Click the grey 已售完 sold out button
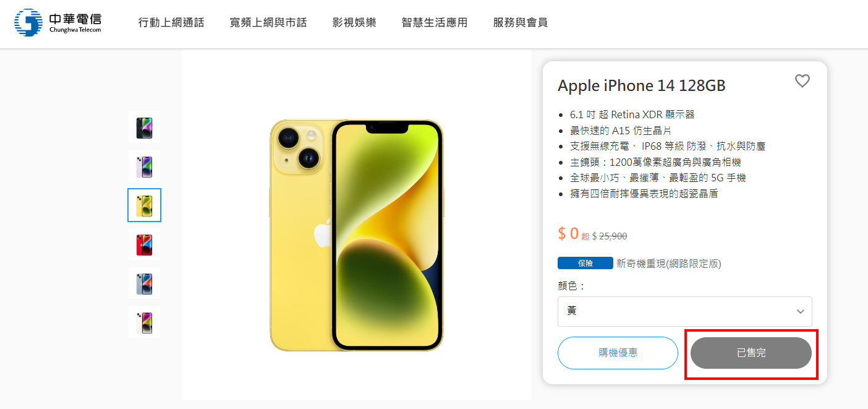The height and width of the screenshot is (409, 868). pos(751,353)
